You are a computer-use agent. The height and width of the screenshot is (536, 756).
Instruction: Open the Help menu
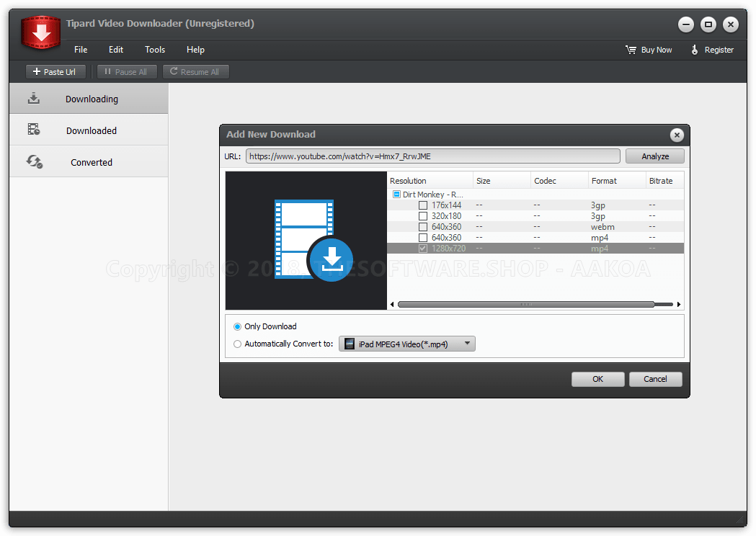tap(195, 49)
